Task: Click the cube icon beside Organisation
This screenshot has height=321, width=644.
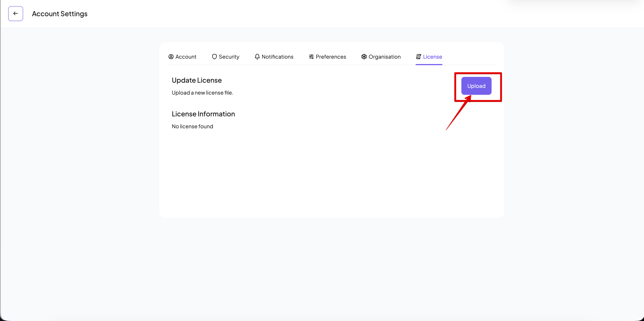Action: coord(364,57)
